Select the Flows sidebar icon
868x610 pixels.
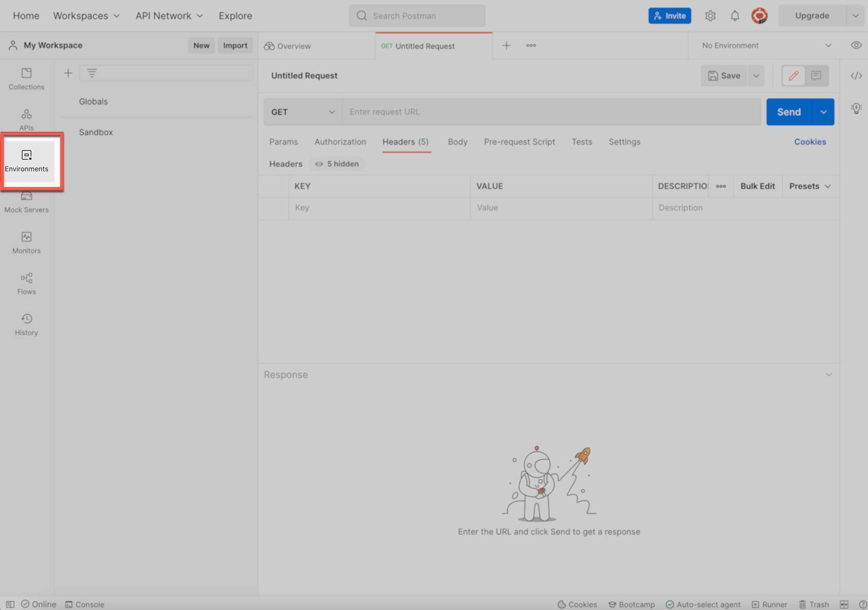tap(26, 283)
